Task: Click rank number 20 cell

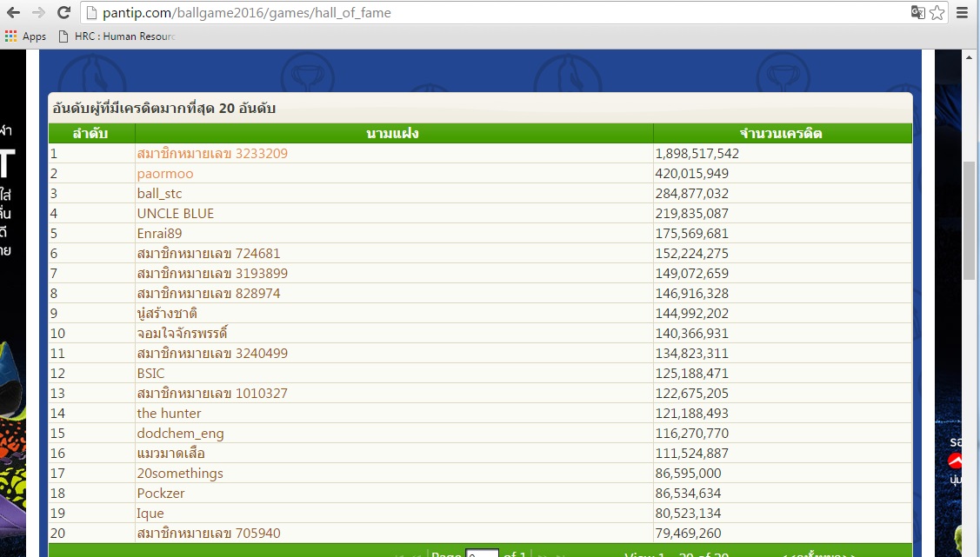Action: click(x=92, y=534)
